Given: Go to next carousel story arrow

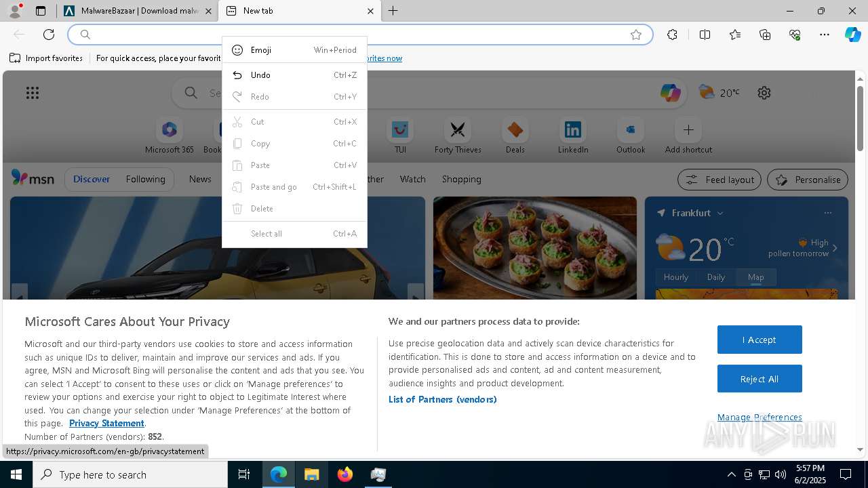Looking at the screenshot, I should pyautogui.click(x=416, y=293).
